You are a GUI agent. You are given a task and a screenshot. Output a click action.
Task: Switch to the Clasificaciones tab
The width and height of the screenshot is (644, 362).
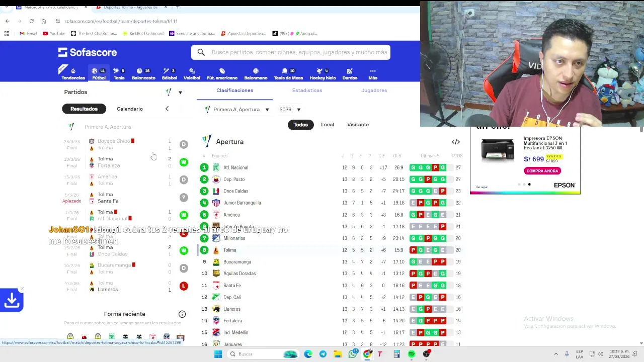[x=234, y=90]
